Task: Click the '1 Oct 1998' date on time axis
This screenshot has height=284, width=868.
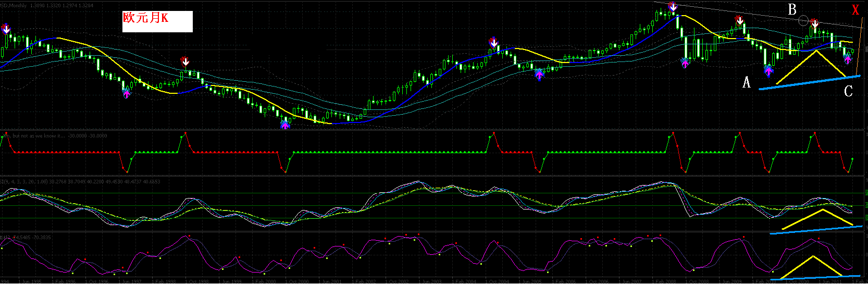Action: coord(197,281)
